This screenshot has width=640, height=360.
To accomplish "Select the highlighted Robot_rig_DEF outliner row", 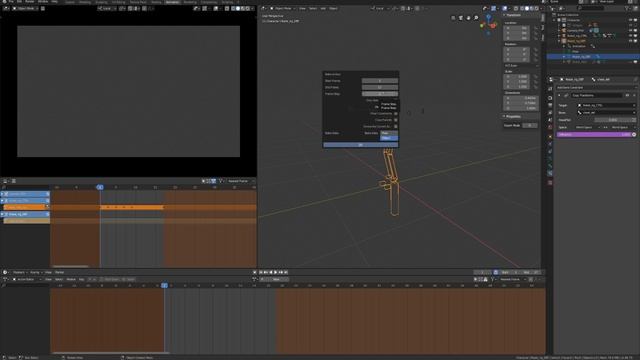I will [x=592, y=57].
